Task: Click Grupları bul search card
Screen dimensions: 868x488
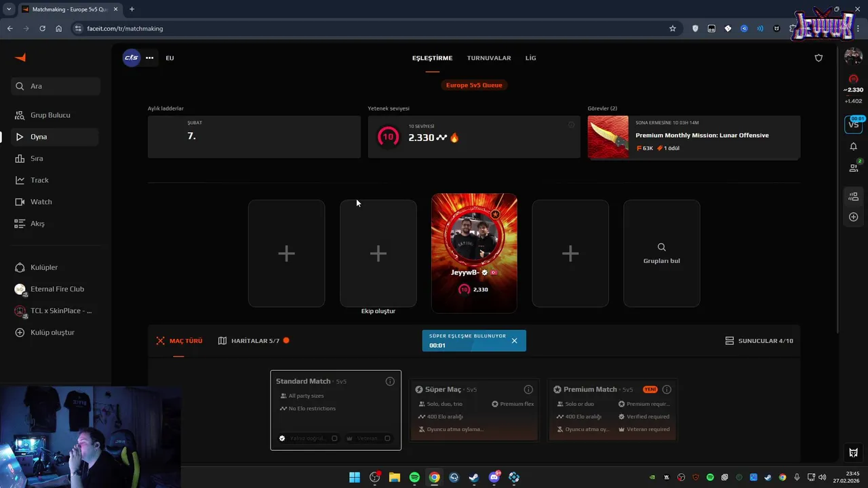Action: pos(662,253)
